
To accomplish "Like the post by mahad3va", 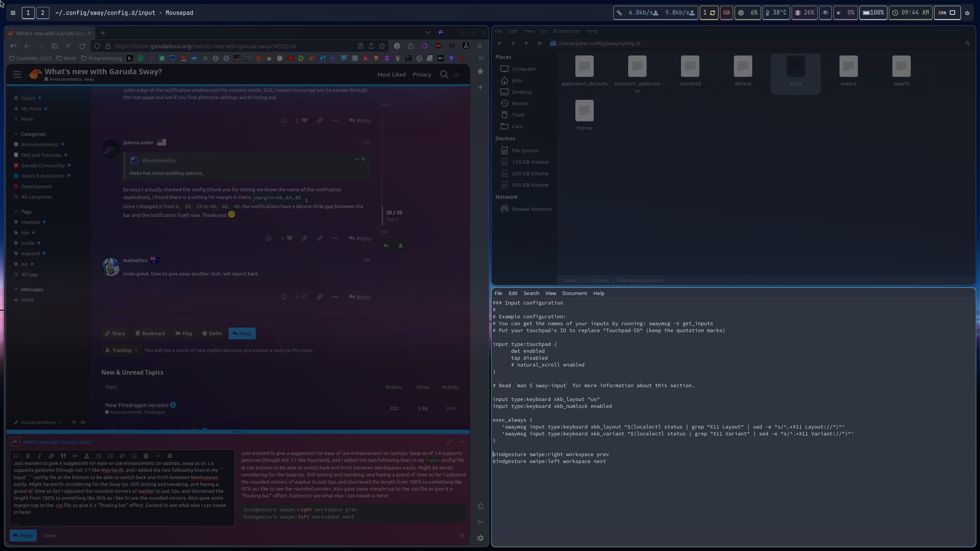I will pyautogui.click(x=304, y=297).
